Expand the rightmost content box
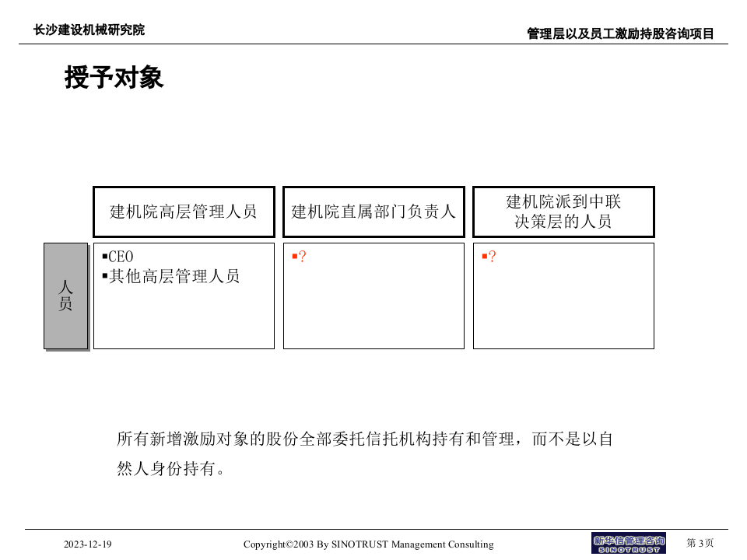The height and width of the screenshot is (560, 747). click(563, 296)
